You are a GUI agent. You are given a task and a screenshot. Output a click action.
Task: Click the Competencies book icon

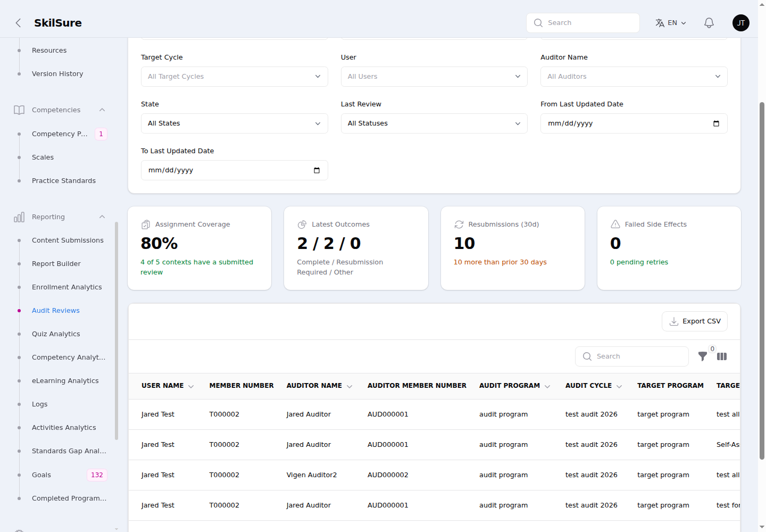tap(19, 110)
